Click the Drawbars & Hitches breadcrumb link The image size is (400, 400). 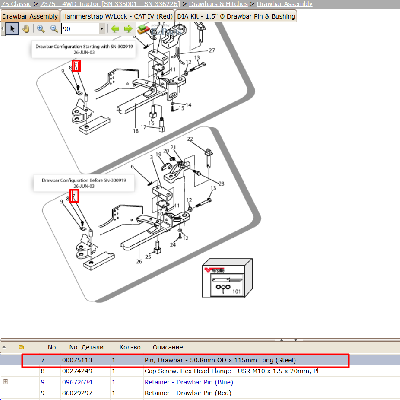pyautogui.click(x=218, y=4)
